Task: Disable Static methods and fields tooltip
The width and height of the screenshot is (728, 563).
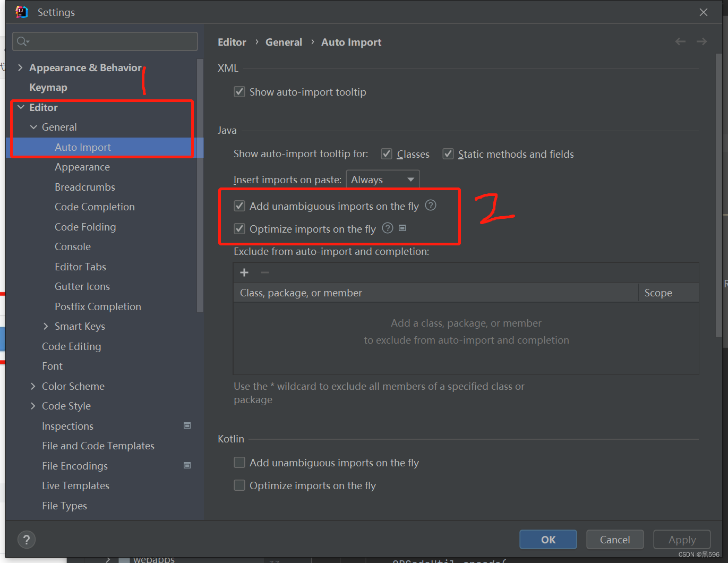Action: [x=448, y=153]
